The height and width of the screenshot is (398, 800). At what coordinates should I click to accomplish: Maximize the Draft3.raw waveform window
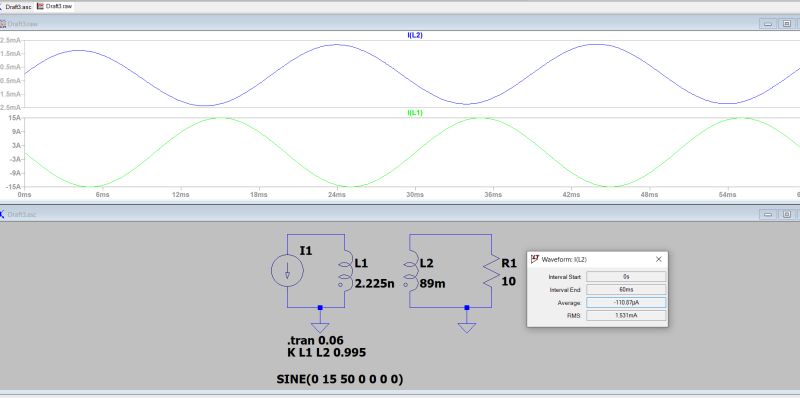(787, 24)
